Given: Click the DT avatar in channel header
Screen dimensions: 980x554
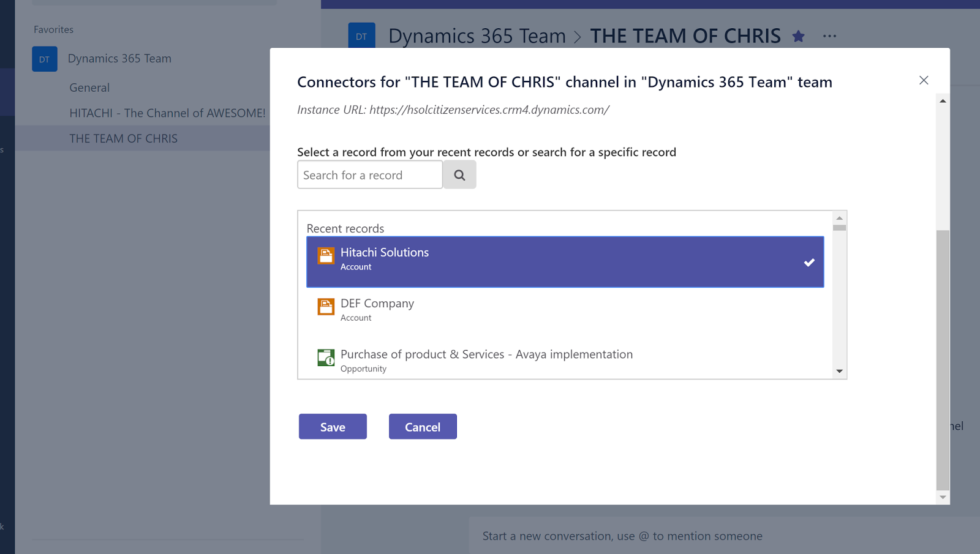Looking at the screenshot, I should (x=361, y=36).
